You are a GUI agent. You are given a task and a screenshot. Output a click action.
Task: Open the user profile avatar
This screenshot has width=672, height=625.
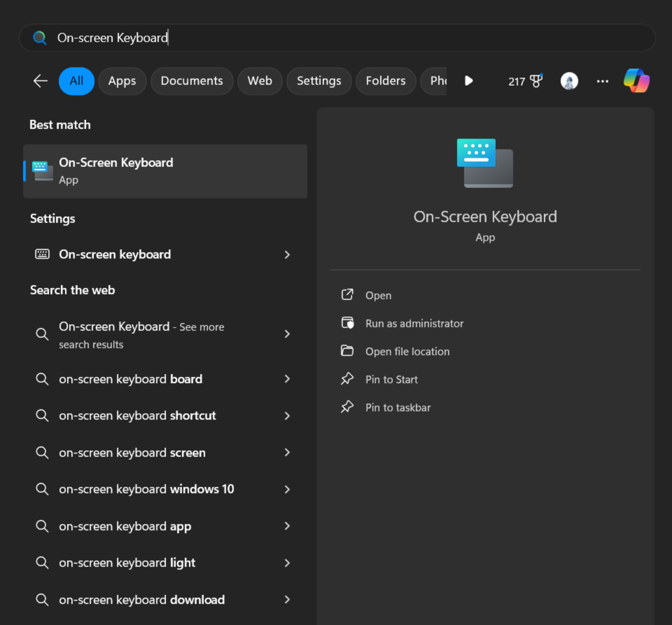coord(569,81)
